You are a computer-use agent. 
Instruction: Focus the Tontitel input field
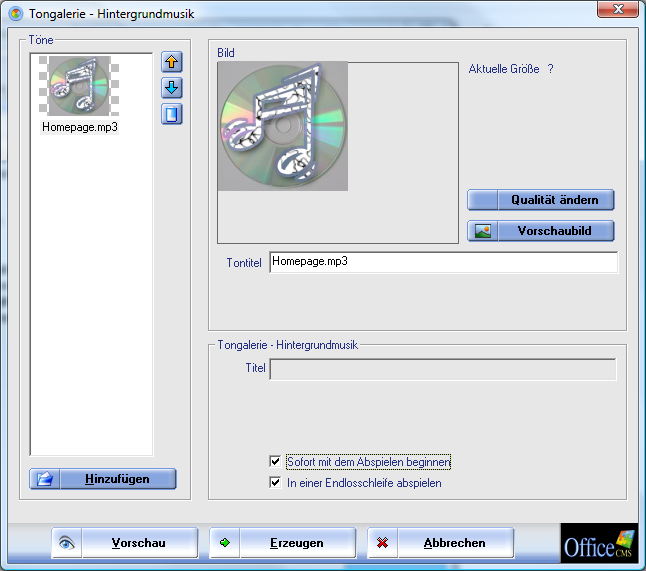point(444,262)
